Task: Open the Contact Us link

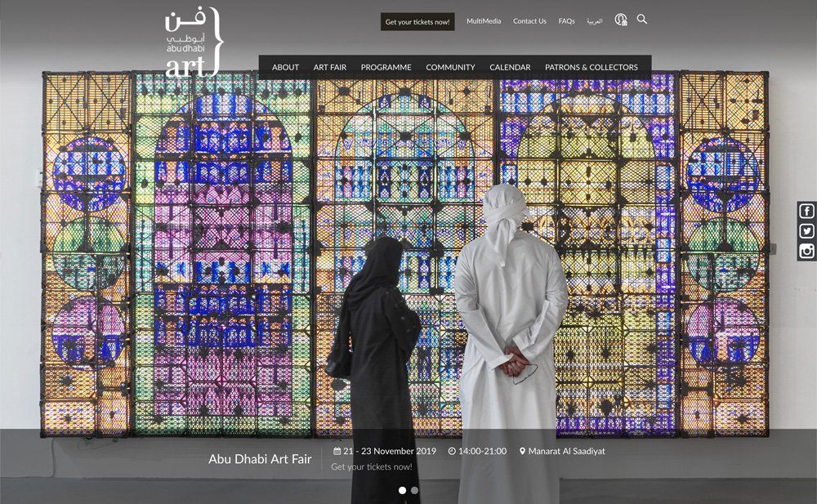Action: click(x=529, y=21)
